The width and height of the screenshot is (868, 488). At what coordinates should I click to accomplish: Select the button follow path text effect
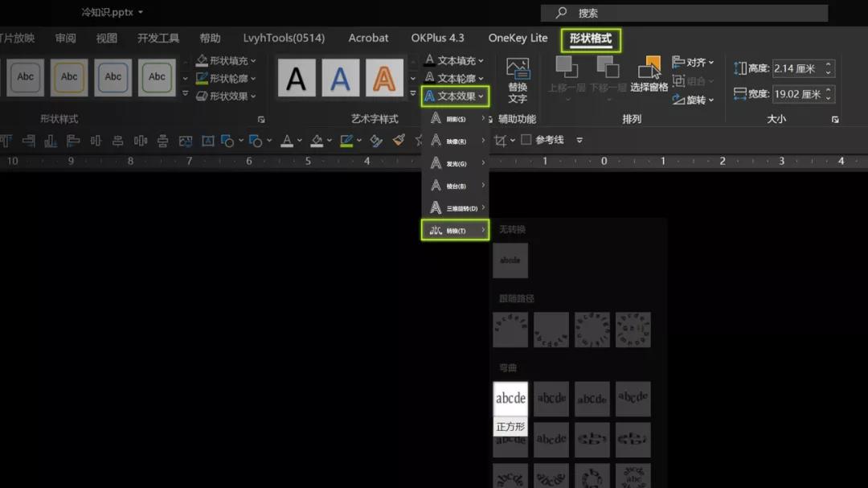coord(633,330)
